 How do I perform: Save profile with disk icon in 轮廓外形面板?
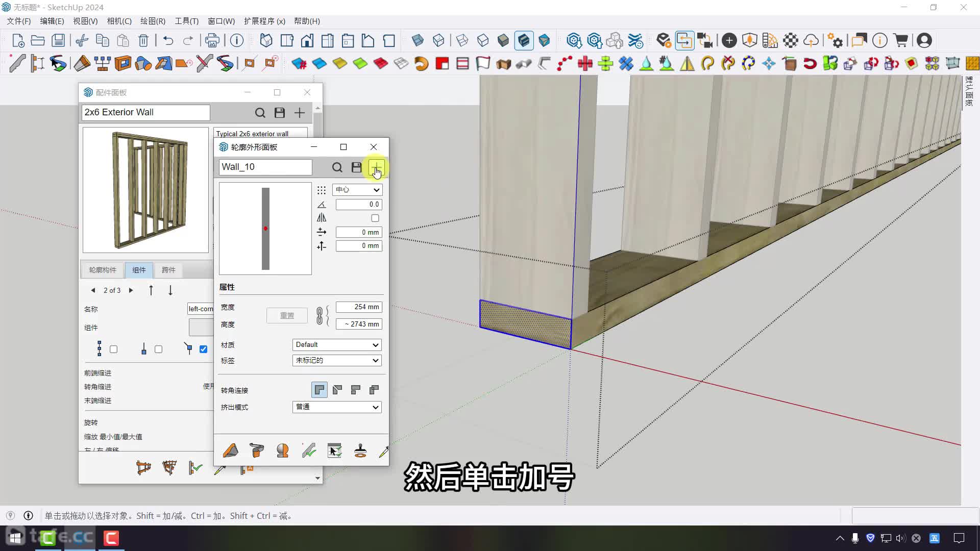coord(356,167)
